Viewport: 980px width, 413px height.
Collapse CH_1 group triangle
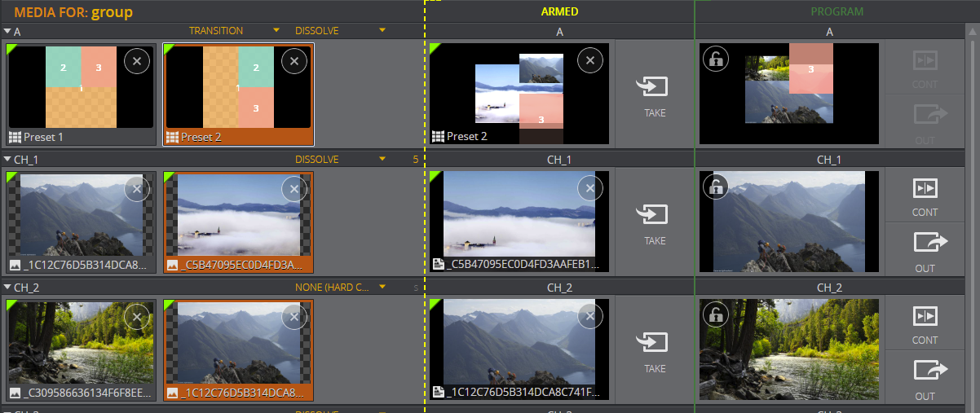click(x=7, y=159)
